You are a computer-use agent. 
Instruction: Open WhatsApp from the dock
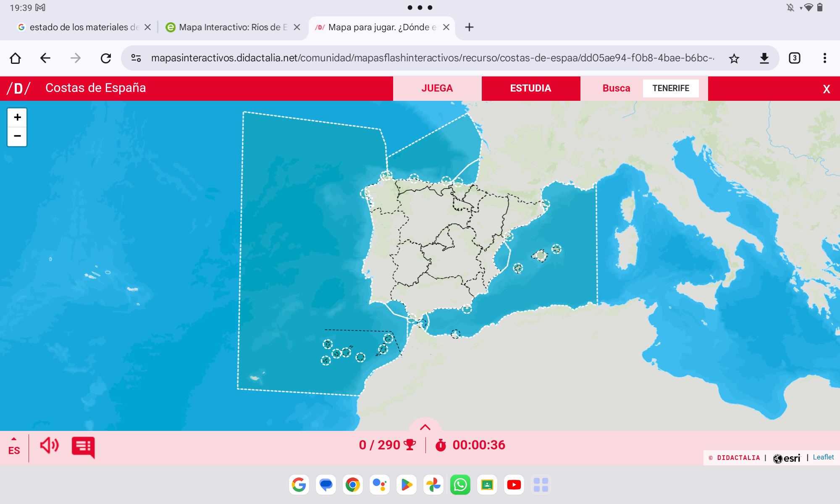pyautogui.click(x=460, y=485)
